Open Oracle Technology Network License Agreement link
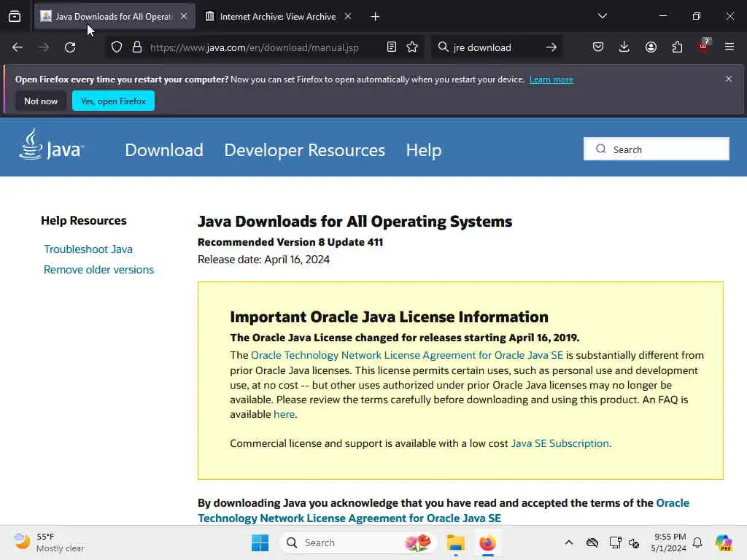The height and width of the screenshot is (560, 747). (407, 355)
